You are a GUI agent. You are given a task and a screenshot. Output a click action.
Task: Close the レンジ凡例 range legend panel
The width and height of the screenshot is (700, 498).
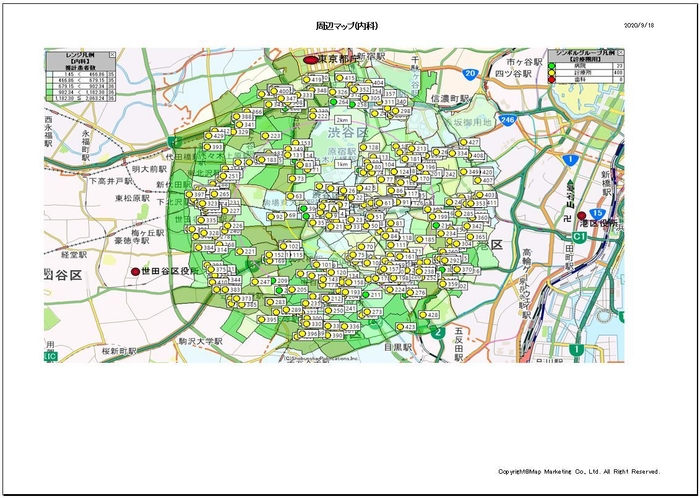tap(112, 53)
